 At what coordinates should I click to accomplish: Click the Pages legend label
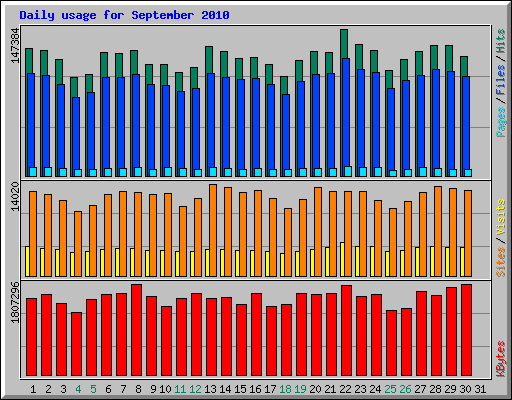click(501, 122)
